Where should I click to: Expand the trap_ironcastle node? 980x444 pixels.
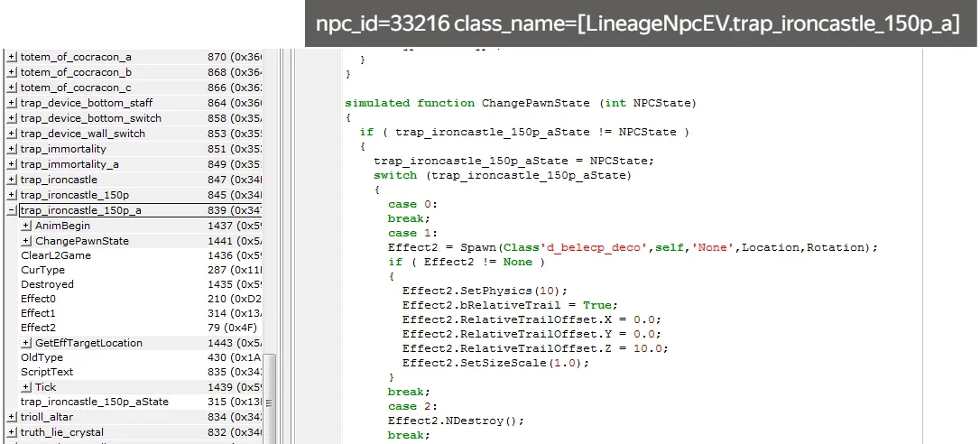[x=12, y=180]
